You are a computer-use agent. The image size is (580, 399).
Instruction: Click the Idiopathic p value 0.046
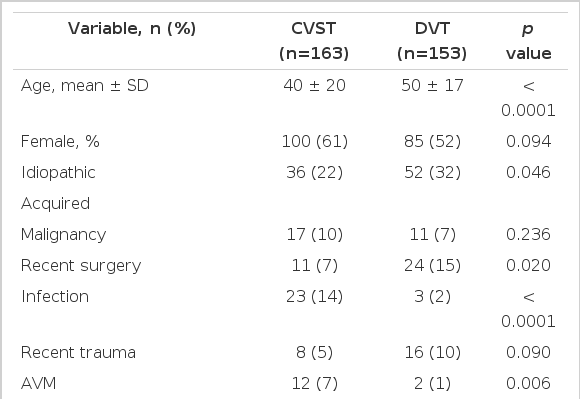tap(528, 172)
